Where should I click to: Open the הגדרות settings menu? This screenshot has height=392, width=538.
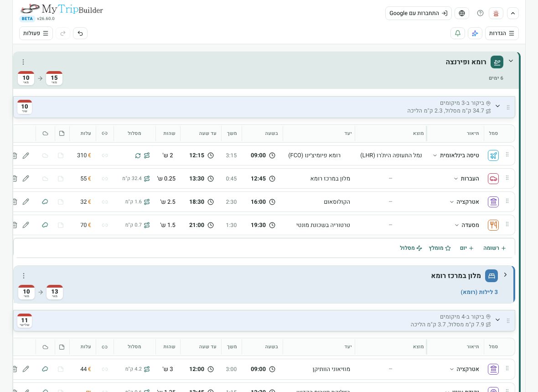pos(502,33)
